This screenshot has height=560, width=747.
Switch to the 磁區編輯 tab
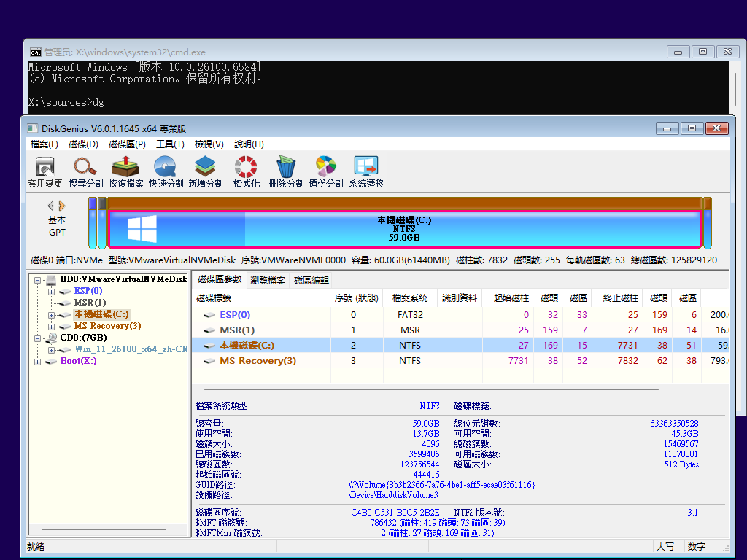click(x=311, y=280)
